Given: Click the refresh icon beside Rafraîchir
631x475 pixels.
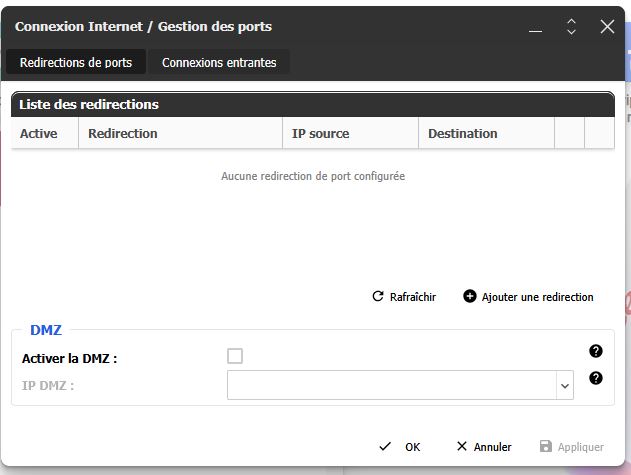Looking at the screenshot, I should 378,297.
